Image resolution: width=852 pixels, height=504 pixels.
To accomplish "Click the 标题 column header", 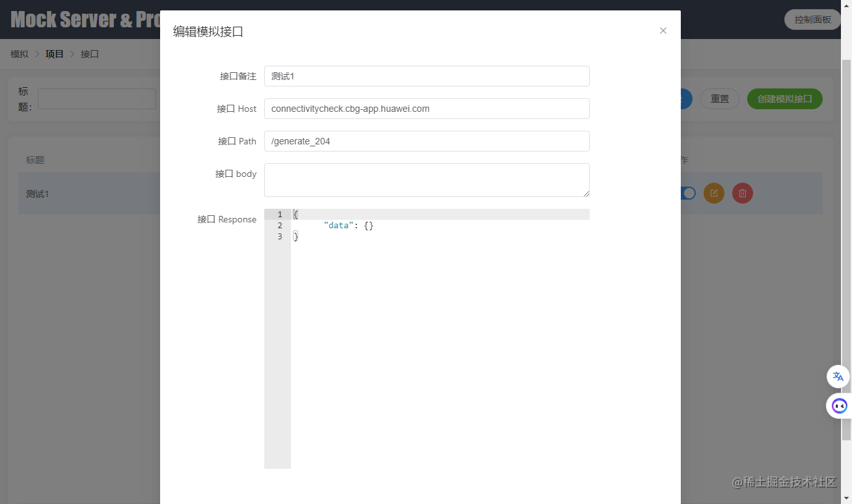I will click(x=35, y=160).
